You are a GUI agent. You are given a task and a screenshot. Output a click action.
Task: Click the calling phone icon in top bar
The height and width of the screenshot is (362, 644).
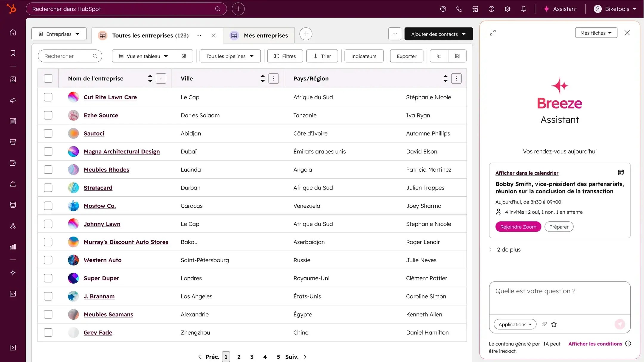459,9
